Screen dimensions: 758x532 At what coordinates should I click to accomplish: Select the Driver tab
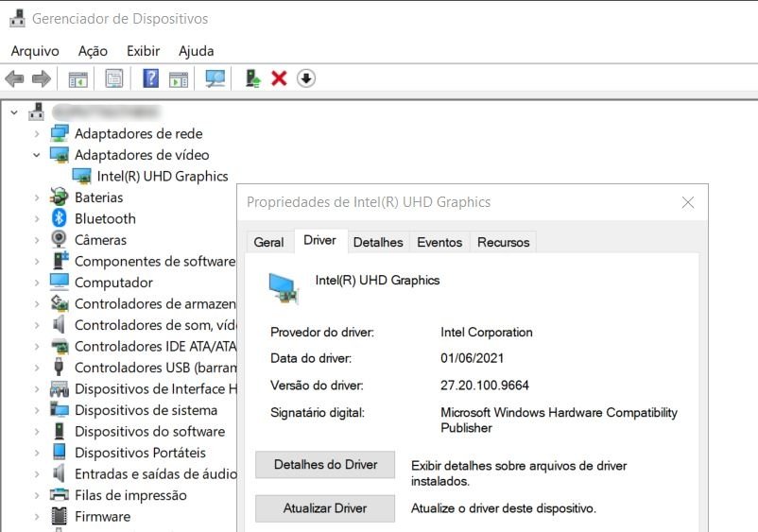coord(320,241)
